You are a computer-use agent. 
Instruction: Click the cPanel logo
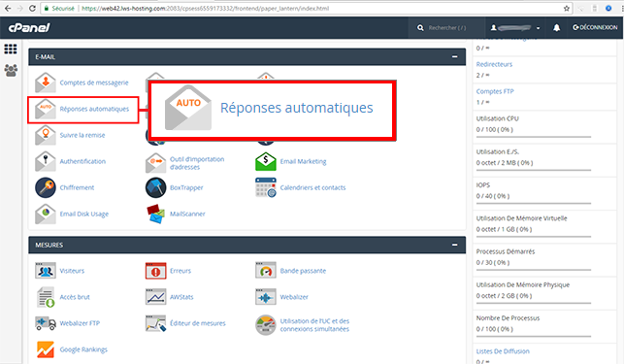tap(29, 27)
